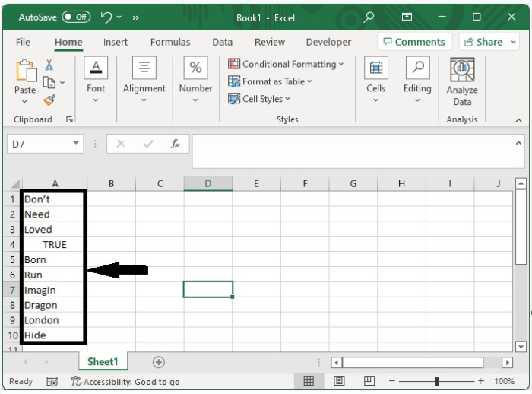Image resolution: width=532 pixels, height=394 pixels.
Task: Open the Cells group icon
Action: click(x=376, y=68)
